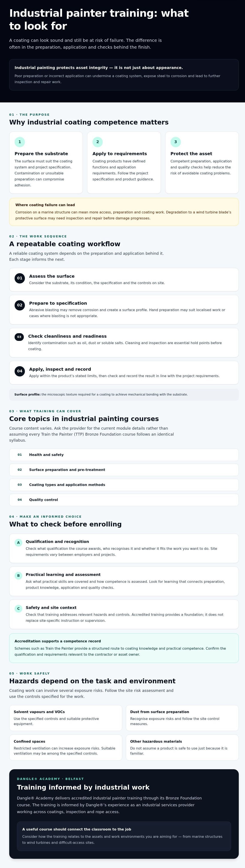
Task: Click the Dangle Academy Belfast label
Action: 50,779
